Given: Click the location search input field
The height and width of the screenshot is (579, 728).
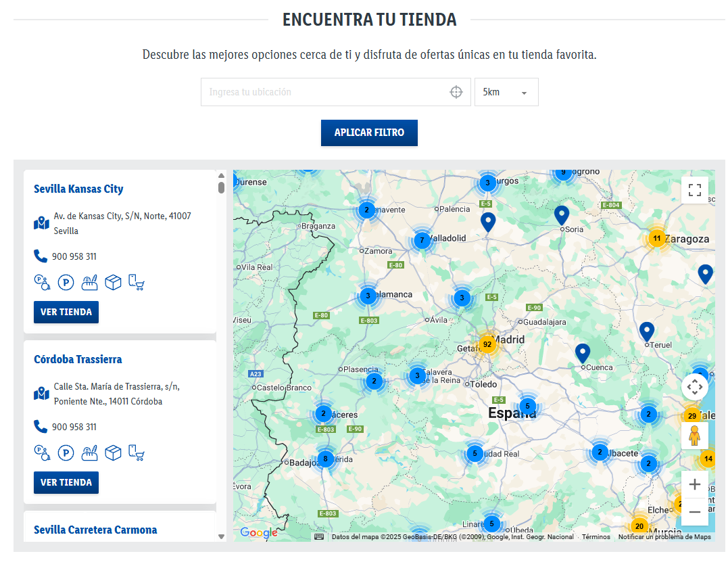Looking at the screenshot, I should [x=324, y=92].
